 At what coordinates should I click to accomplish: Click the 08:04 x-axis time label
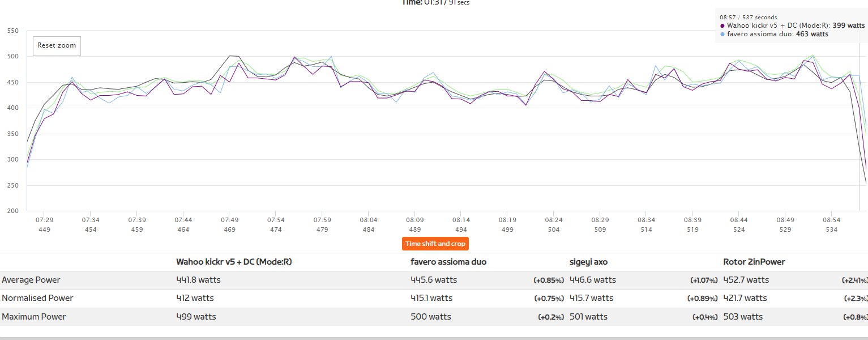pos(369,220)
